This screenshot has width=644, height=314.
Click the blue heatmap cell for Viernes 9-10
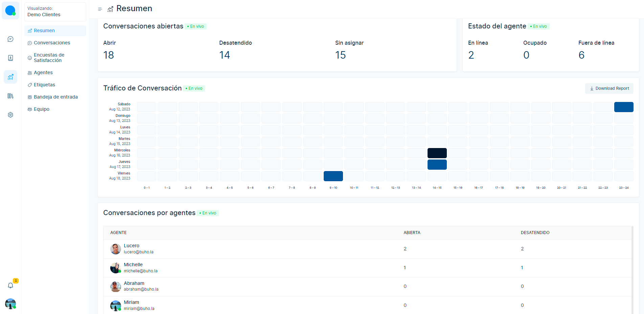tap(333, 176)
